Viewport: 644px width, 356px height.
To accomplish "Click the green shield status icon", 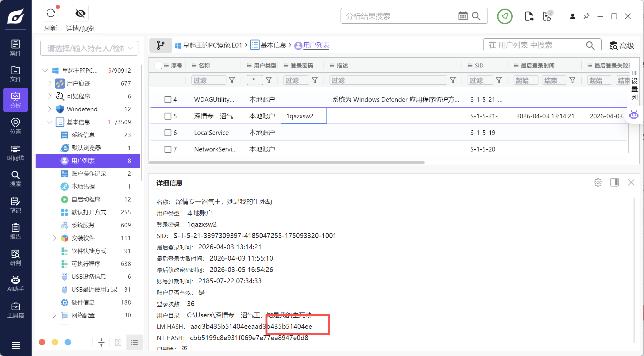I will point(504,16).
